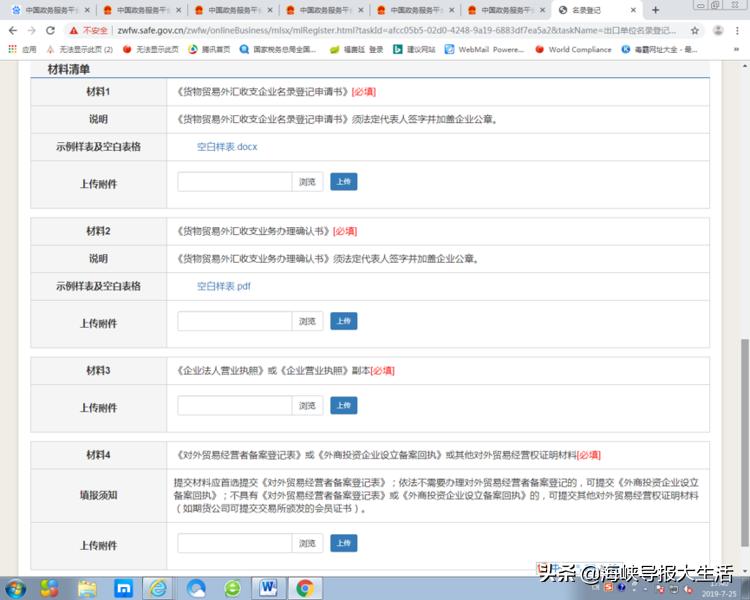Open the blue cloud browser taskbar icon
The image size is (750, 600).
196,589
